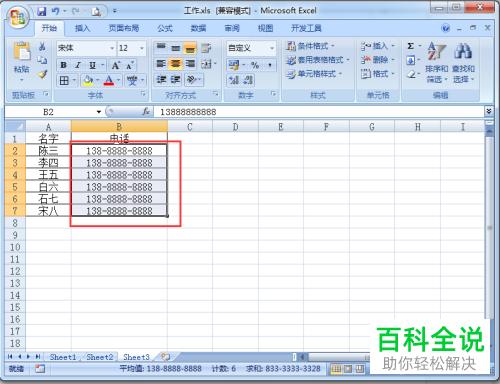Viewport: 500px width, 384px height.
Task: Open the Formulas ribbon tab
Action: point(165,28)
